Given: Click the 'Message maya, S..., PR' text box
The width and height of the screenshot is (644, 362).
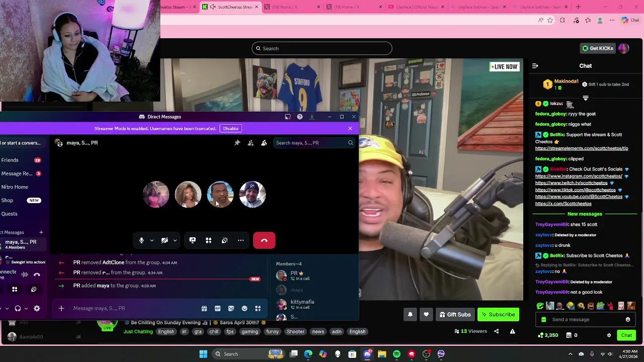Looking at the screenshot, I should pyautogui.click(x=133, y=308).
